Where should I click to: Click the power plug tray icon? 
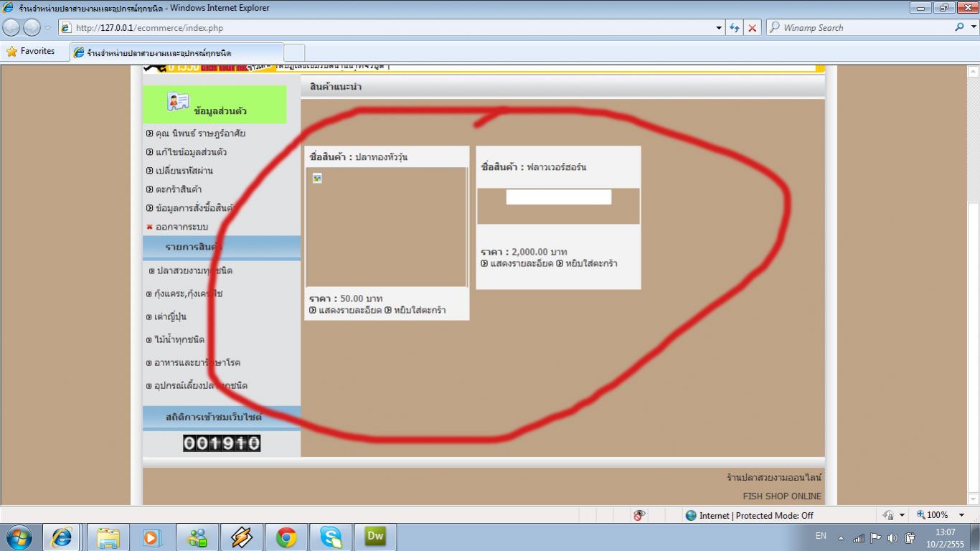click(x=910, y=537)
